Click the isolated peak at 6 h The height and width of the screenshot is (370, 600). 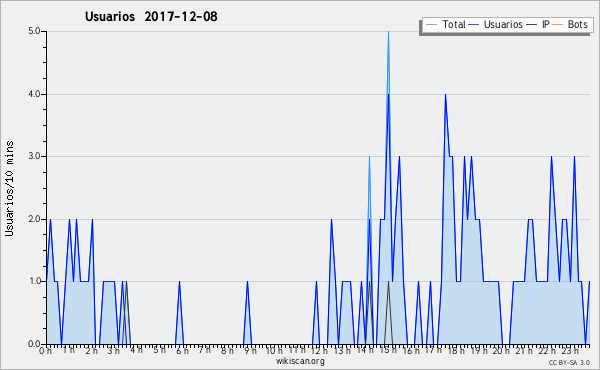click(x=179, y=282)
